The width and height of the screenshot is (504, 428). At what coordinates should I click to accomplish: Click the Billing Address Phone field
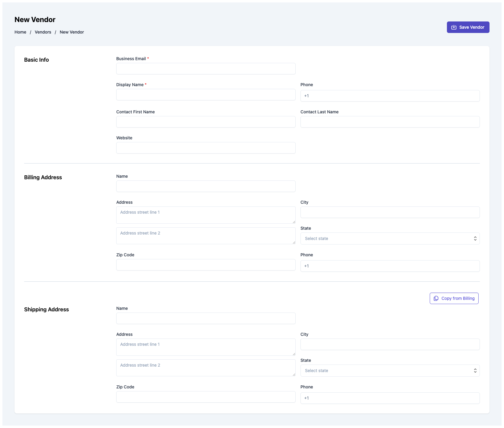point(390,266)
